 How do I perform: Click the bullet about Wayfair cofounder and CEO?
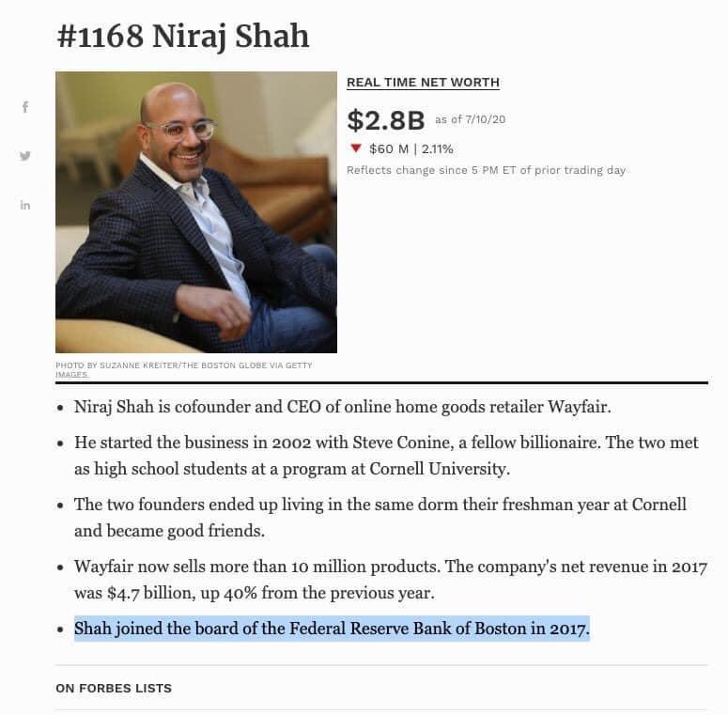(343, 407)
